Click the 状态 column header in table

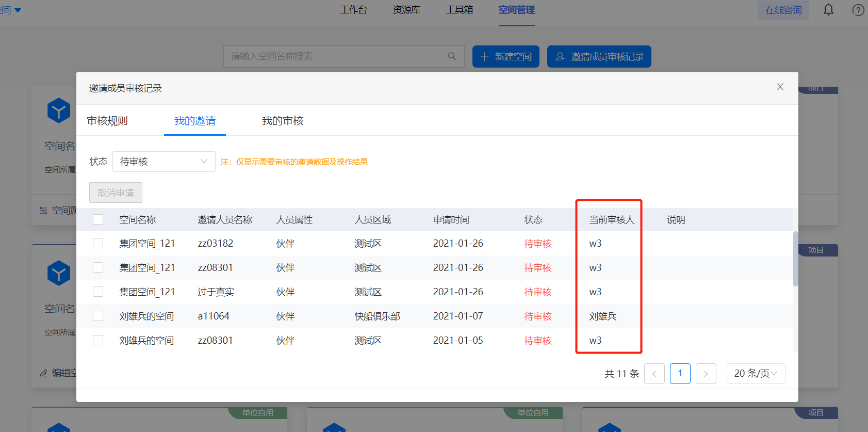pos(533,220)
